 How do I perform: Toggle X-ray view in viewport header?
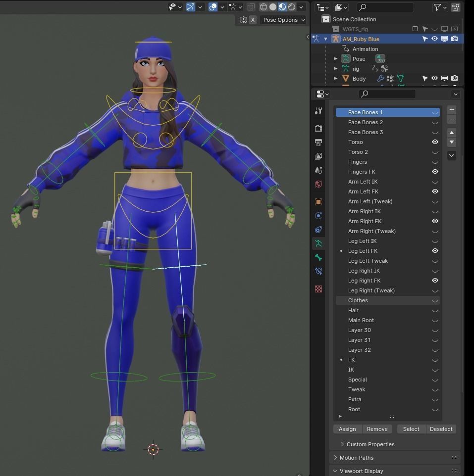coord(251,7)
